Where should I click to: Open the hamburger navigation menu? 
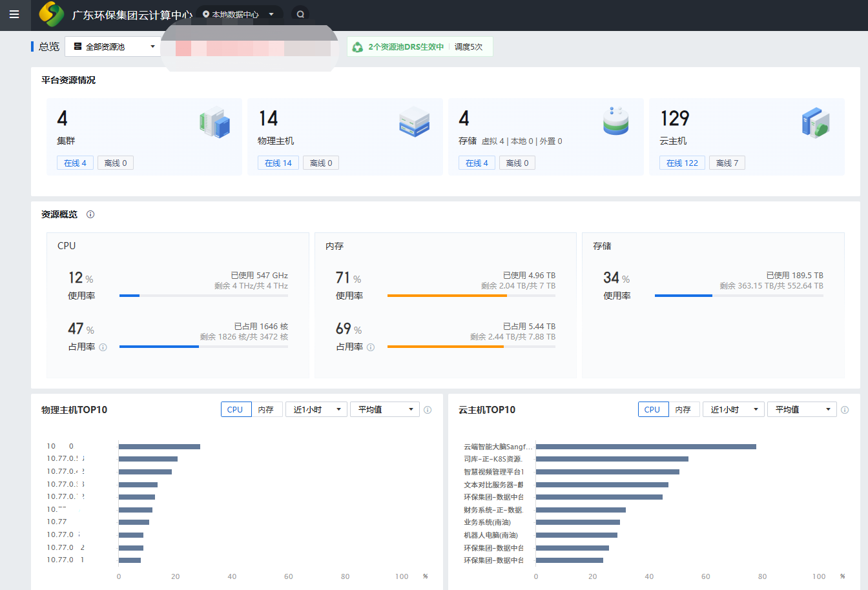14,14
